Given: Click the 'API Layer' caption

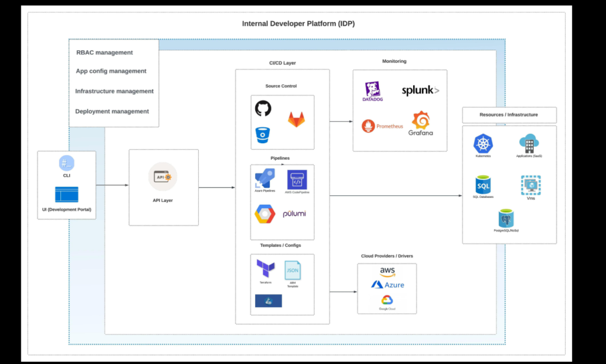Looking at the screenshot, I should (163, 200).
